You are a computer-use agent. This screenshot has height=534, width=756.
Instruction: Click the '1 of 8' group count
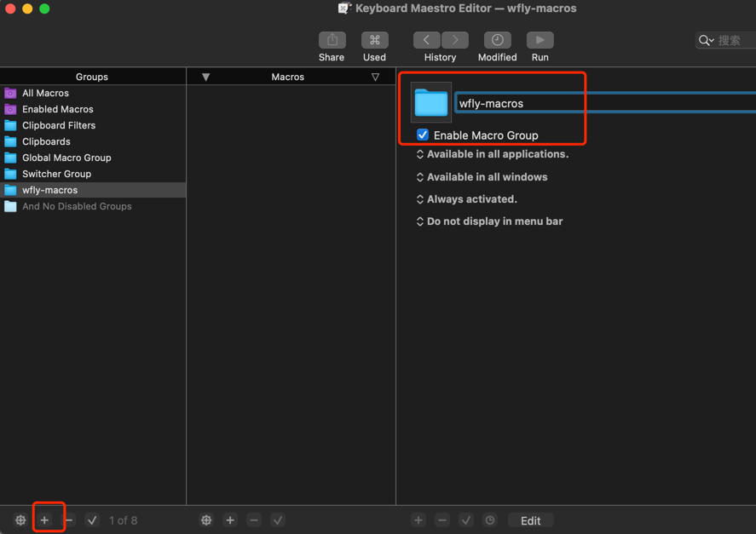(x=123, y=520)
